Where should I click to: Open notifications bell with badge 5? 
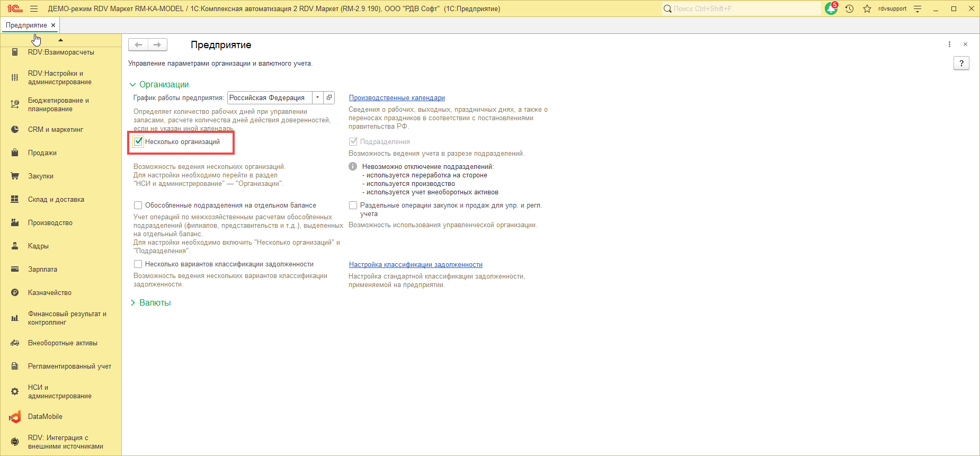coord(831,8)
